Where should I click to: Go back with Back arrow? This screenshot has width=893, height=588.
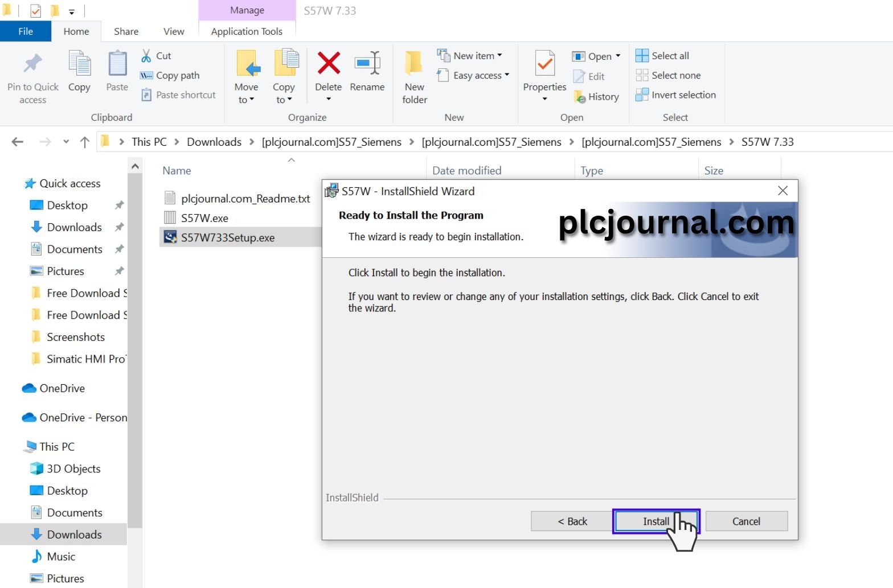click(x=18, y=142)
